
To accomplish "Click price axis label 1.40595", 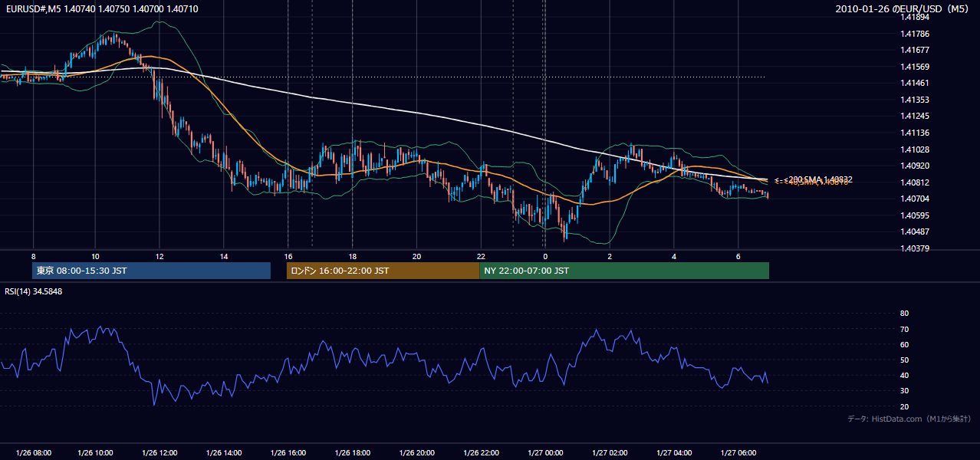I will pos(914,215).
